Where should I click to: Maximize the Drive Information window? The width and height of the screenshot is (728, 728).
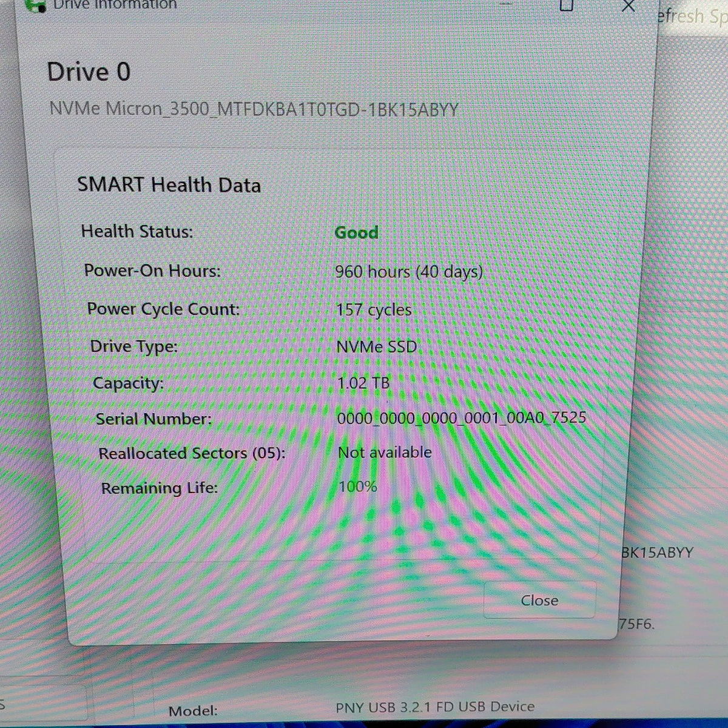point(566,5)
